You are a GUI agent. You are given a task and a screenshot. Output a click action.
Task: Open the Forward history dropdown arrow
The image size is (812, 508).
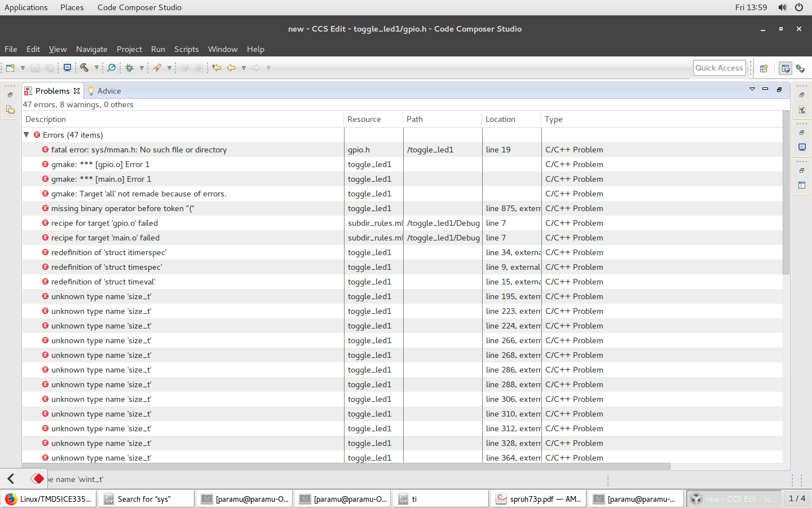268,68
